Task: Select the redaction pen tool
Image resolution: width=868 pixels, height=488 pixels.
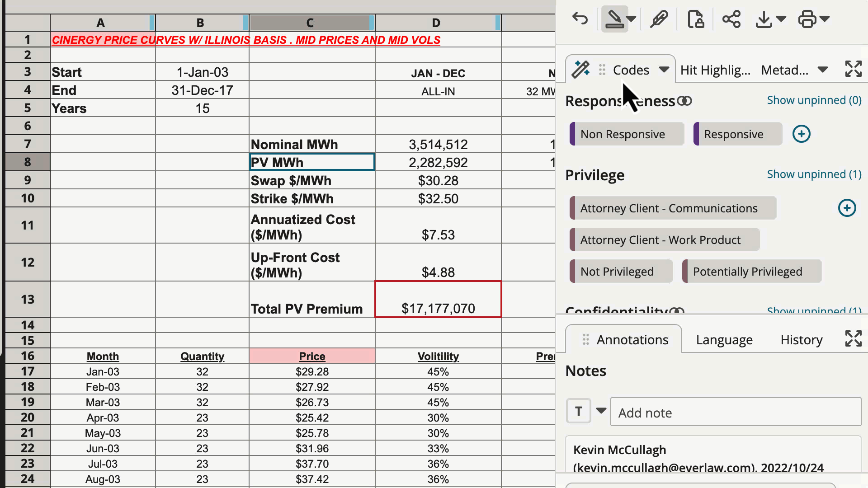Action: pyautogui.click(x=615, y=19)
